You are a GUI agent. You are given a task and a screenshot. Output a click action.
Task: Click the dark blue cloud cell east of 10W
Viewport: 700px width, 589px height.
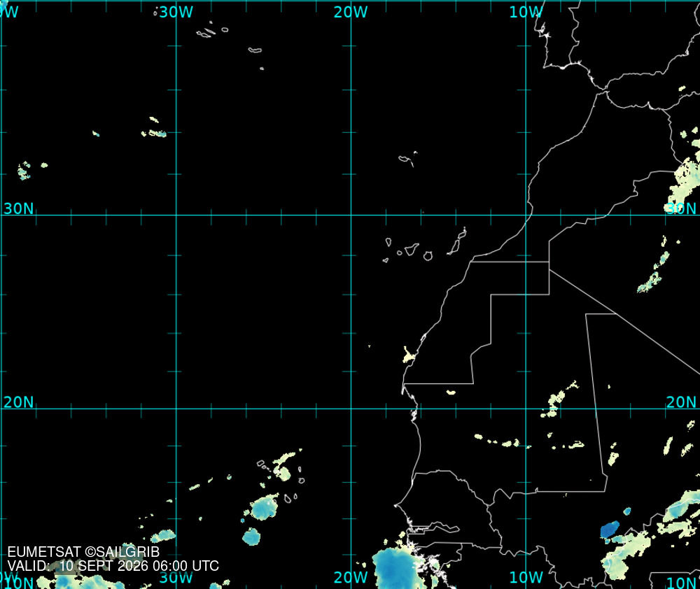pos(610,530)
